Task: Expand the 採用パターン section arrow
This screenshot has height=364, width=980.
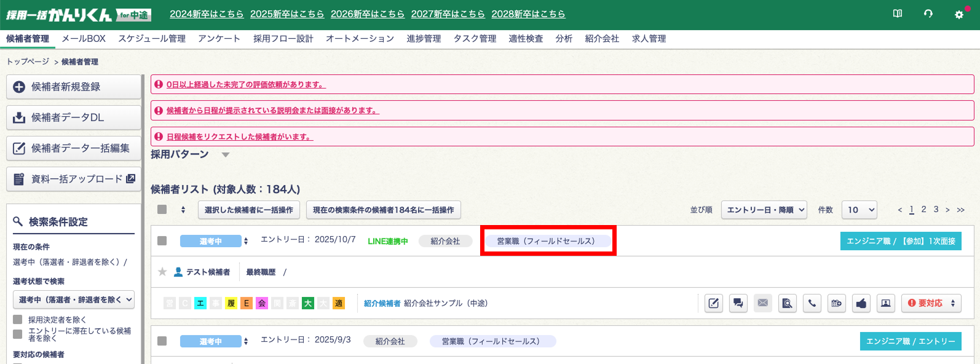Action: coord(226,155)
